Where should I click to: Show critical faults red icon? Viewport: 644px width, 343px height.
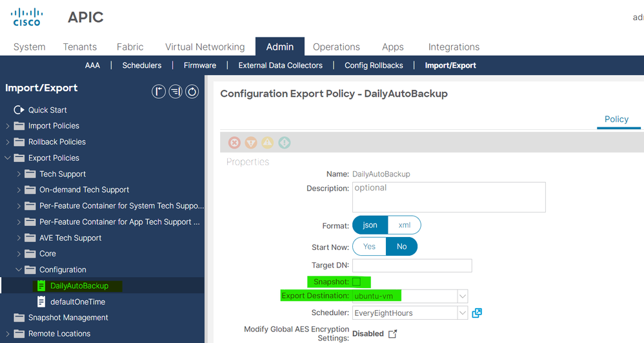click(x=234, y=143)
